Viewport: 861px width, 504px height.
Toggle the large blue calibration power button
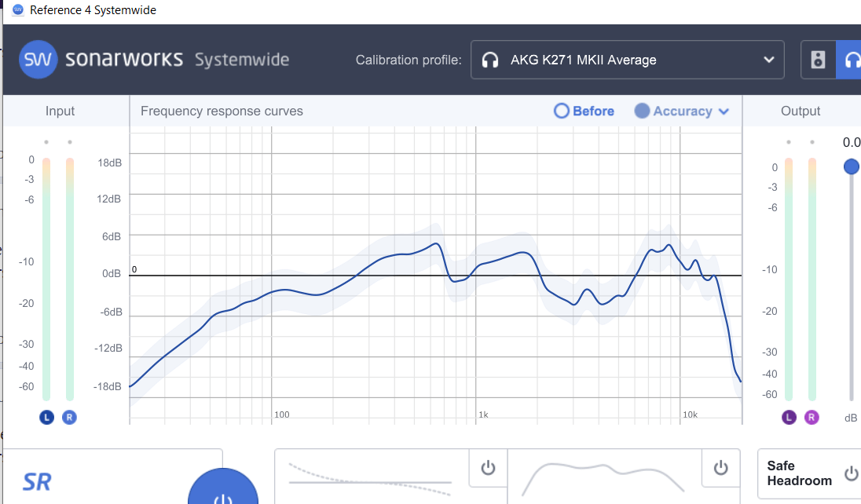tap(223, 488)
